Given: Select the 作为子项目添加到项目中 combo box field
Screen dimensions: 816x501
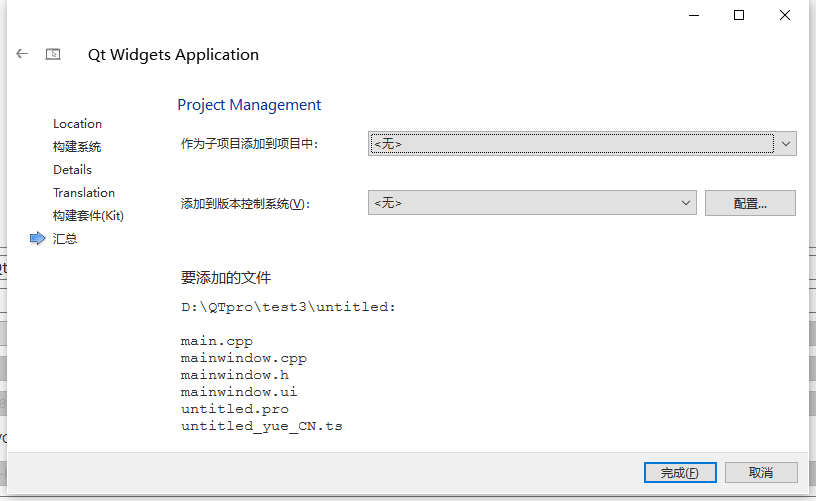Looking at the screenshot, I should click(x=582, y=144).
